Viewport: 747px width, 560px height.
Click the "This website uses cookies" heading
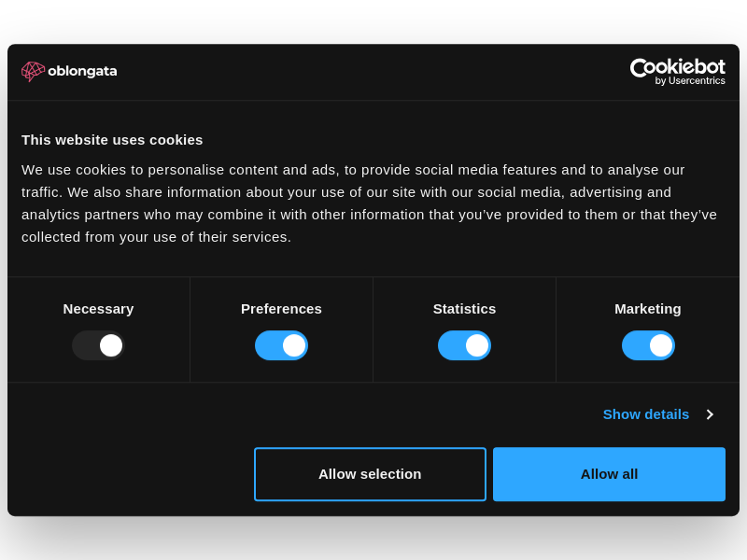pos(112,140)
